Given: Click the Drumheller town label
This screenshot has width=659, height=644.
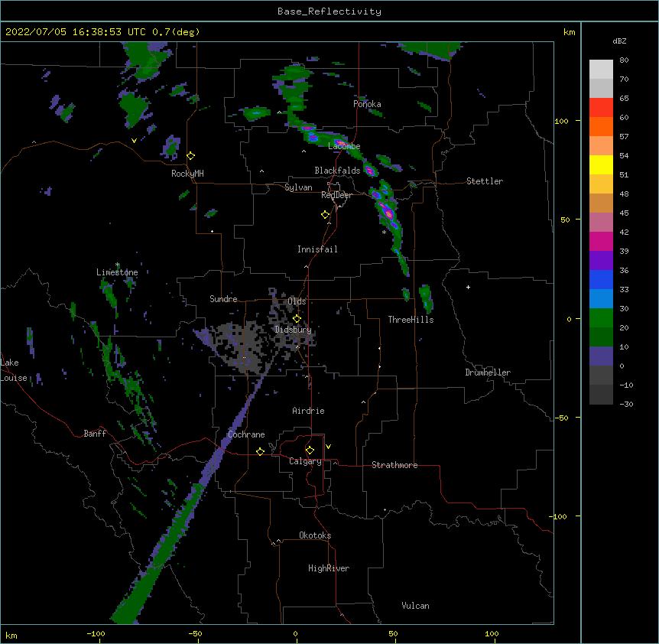Looking at the screenshot, I should coord(488,372).
